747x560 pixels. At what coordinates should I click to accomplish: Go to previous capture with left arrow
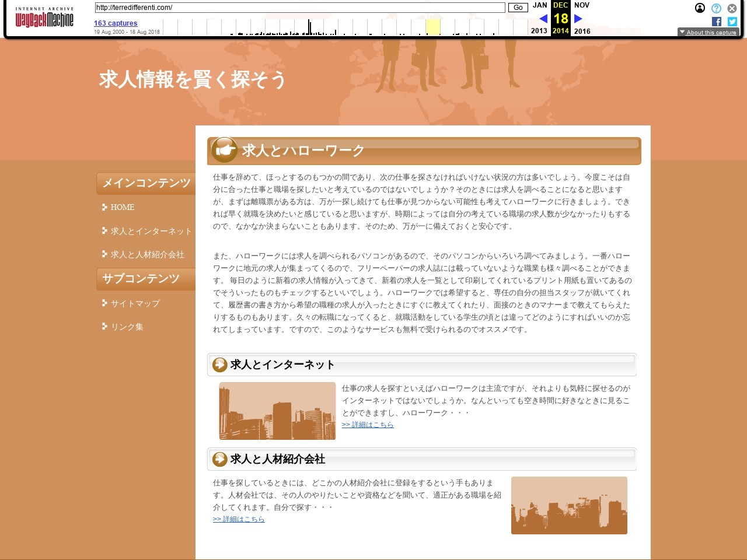543,19
